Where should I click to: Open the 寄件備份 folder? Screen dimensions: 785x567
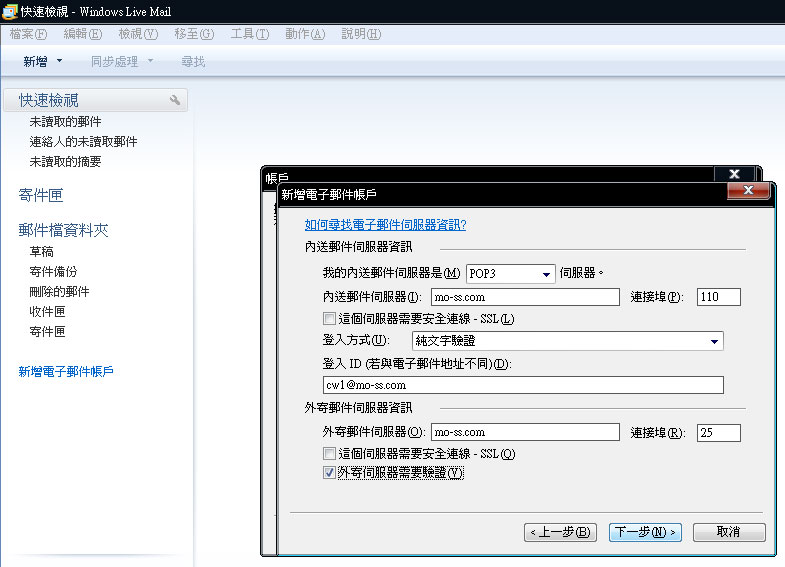click(53, 271)
